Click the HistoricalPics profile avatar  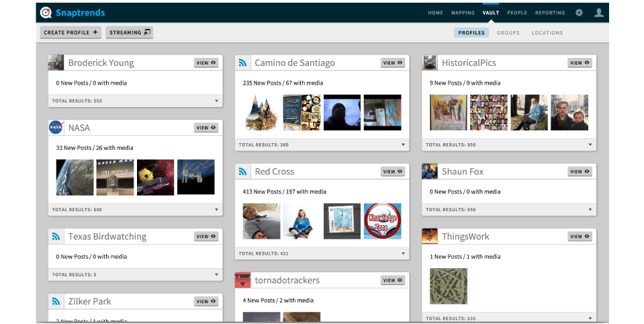click(430, 63)
